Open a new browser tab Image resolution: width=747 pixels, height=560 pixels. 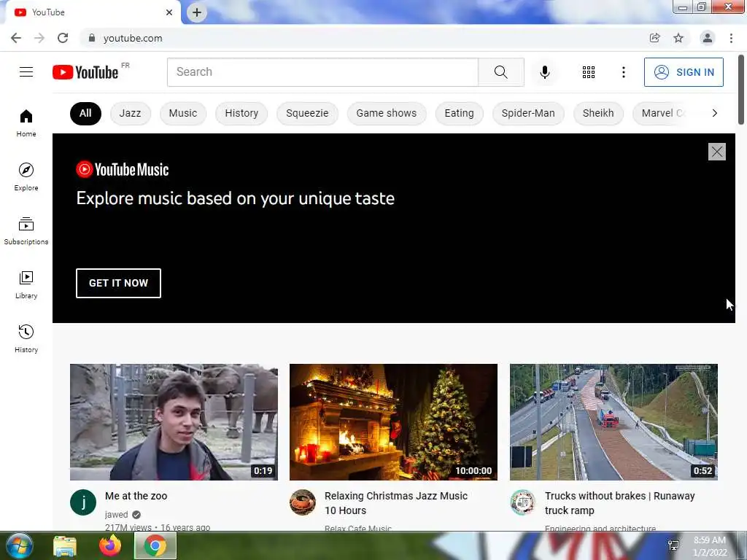(197, 12)
